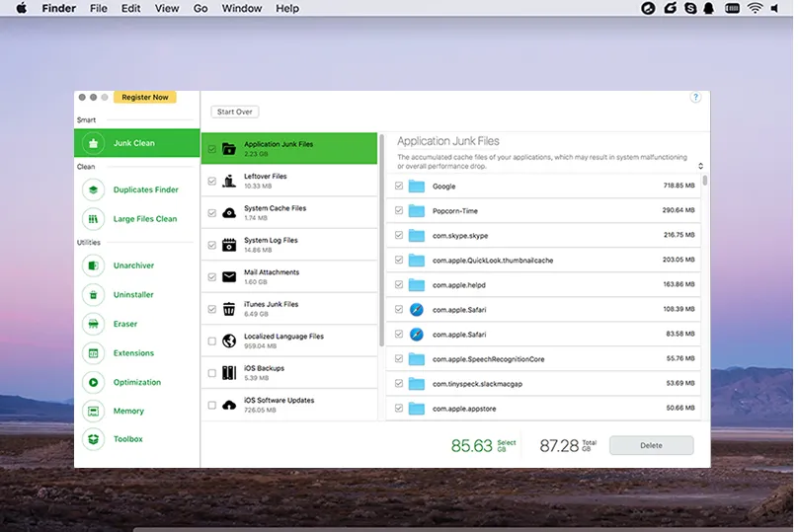Screen dimensions: 798x532
Task: Go to the Extensions manager
Action: (133, 353)
